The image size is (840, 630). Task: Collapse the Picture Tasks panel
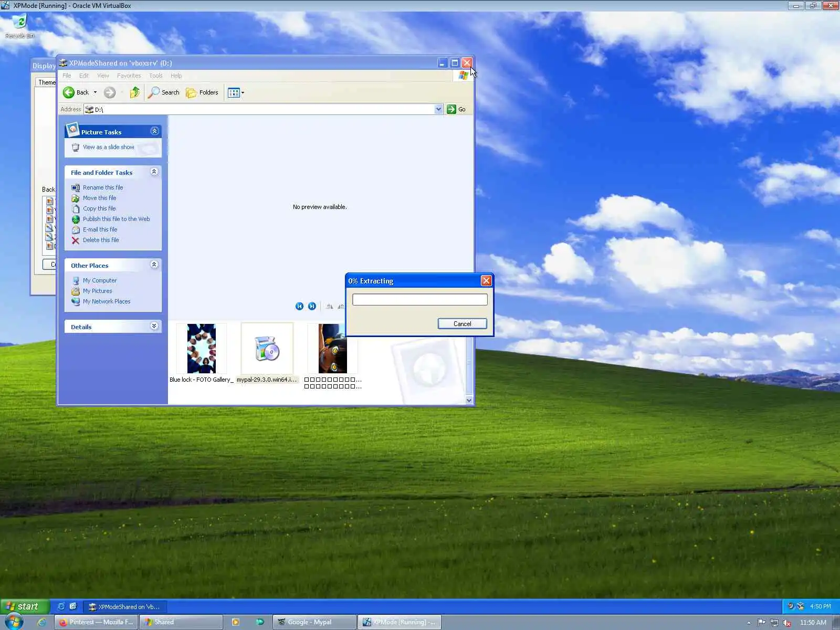coord(154,131)
